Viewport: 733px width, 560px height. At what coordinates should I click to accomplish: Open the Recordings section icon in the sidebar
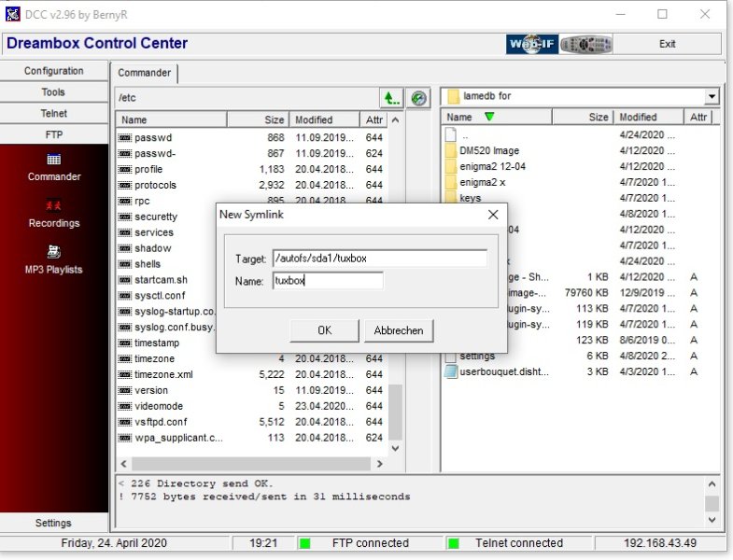tap(54, 205)
